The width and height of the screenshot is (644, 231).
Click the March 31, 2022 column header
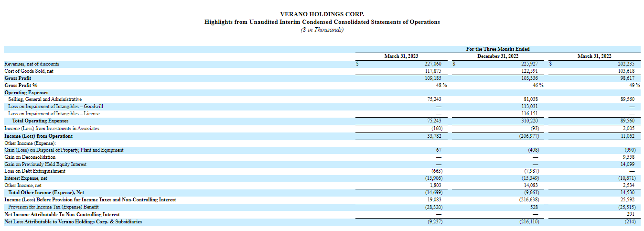click(594, 56)
